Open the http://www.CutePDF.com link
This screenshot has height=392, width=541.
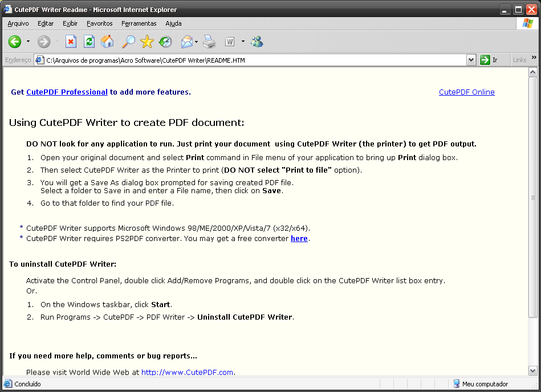pos(188,373)
